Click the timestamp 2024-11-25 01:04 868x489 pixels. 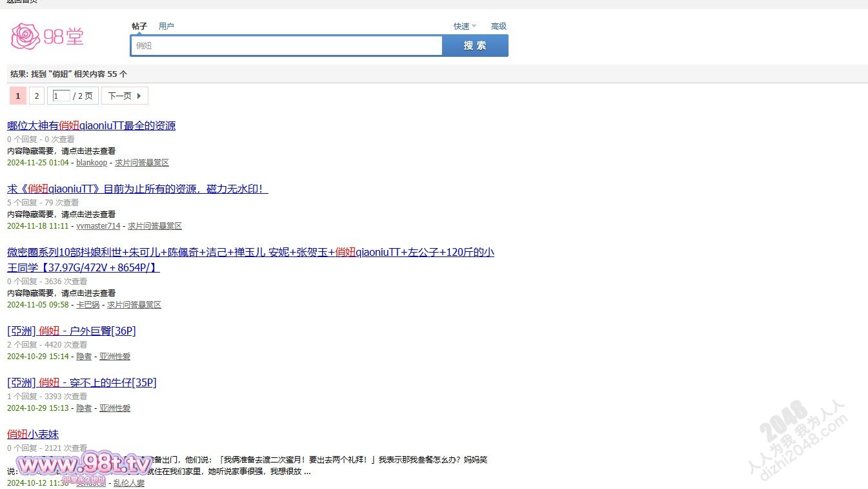coord(37,163)
